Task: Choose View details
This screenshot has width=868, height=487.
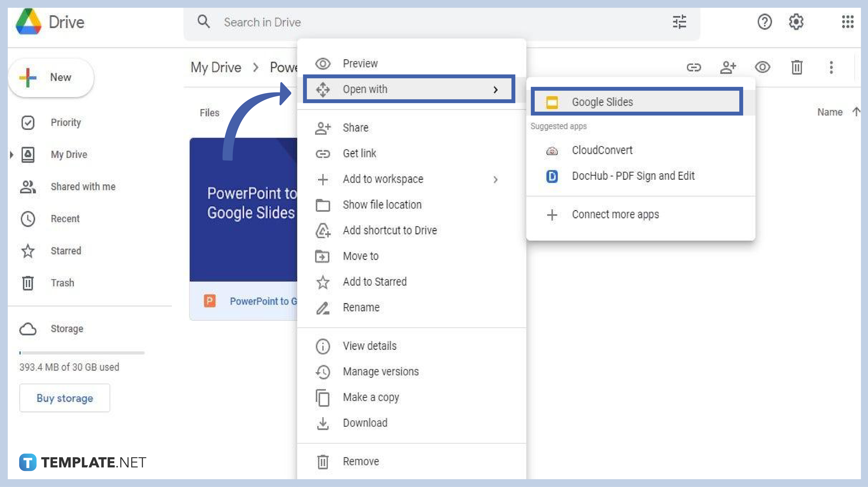Action: (x=411, y=346)
